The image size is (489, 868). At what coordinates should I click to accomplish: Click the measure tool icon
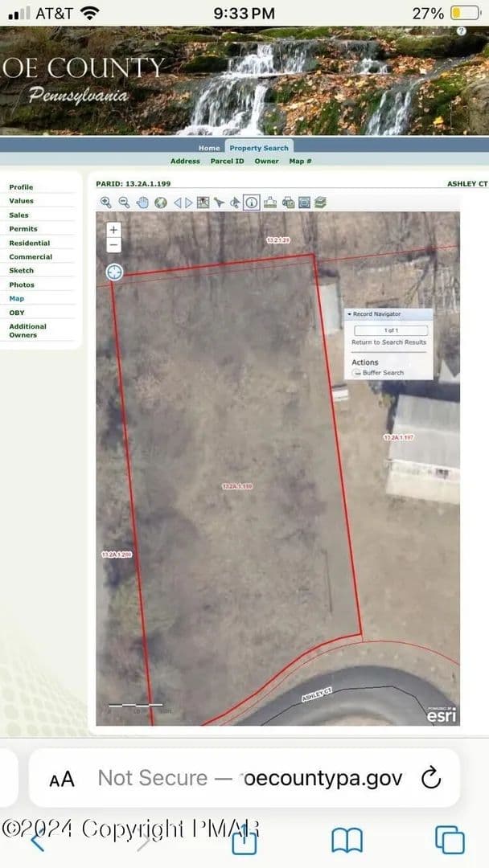click(269, 203)
